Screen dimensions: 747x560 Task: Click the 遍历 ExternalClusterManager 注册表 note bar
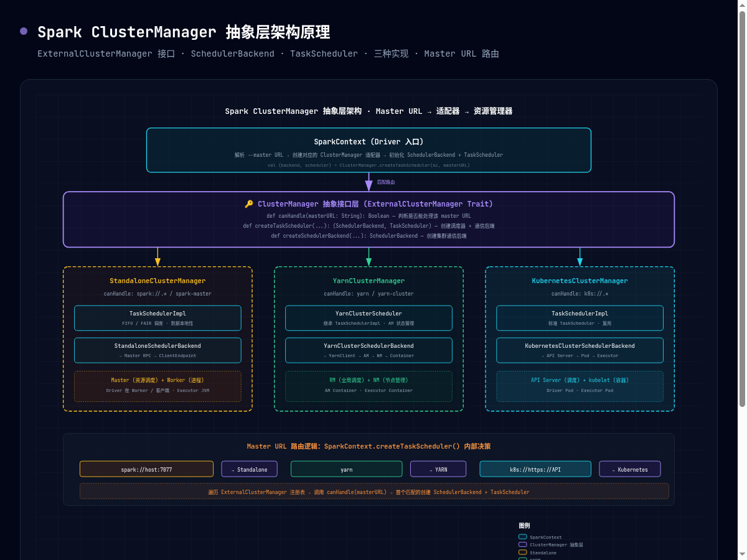(374, 491)
